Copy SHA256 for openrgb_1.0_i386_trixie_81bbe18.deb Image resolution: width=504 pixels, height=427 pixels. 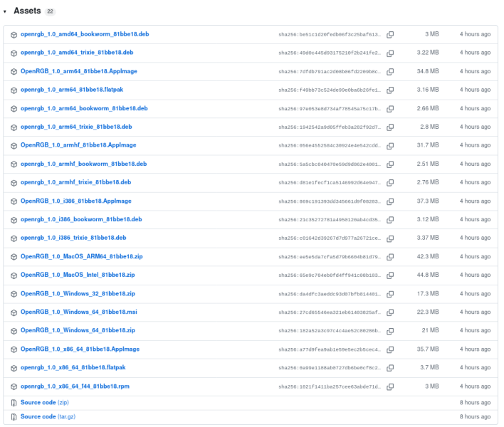click(x=390, y=238)
